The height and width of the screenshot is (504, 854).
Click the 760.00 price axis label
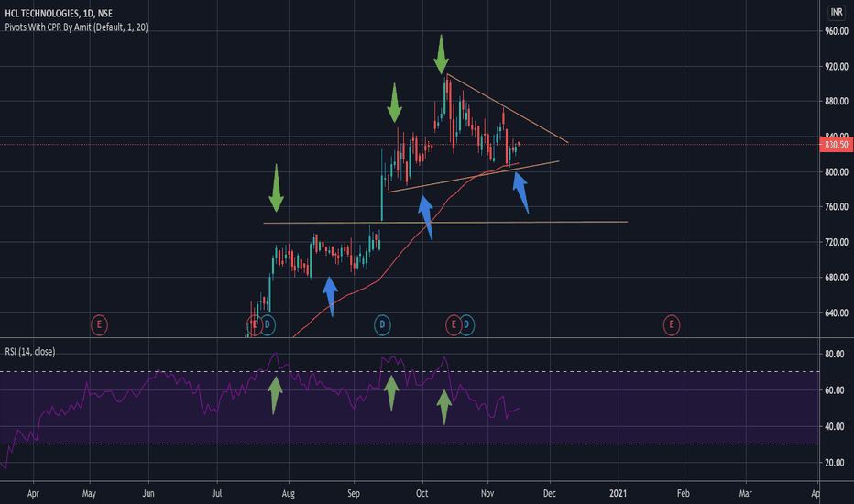(837, 207)
